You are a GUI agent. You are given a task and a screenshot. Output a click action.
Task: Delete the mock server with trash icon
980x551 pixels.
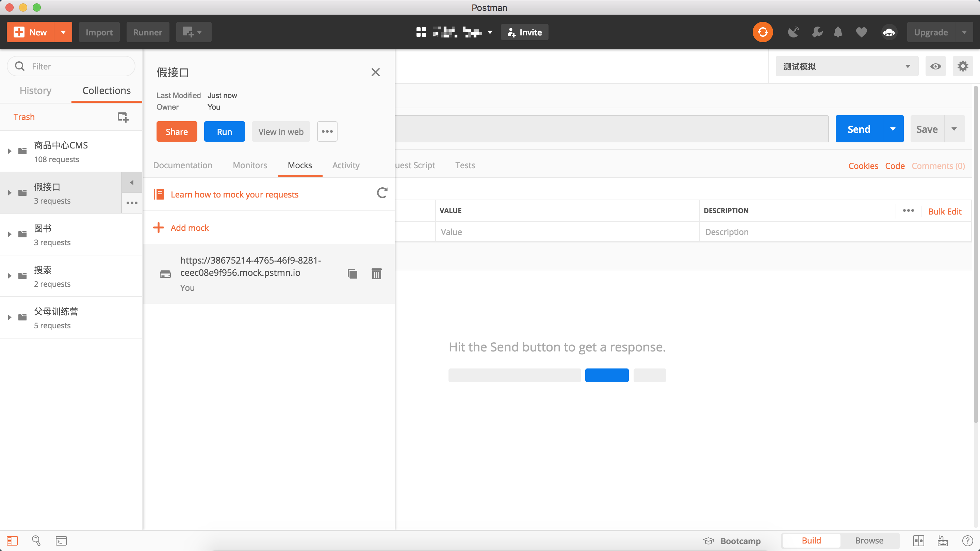[376, 273]
